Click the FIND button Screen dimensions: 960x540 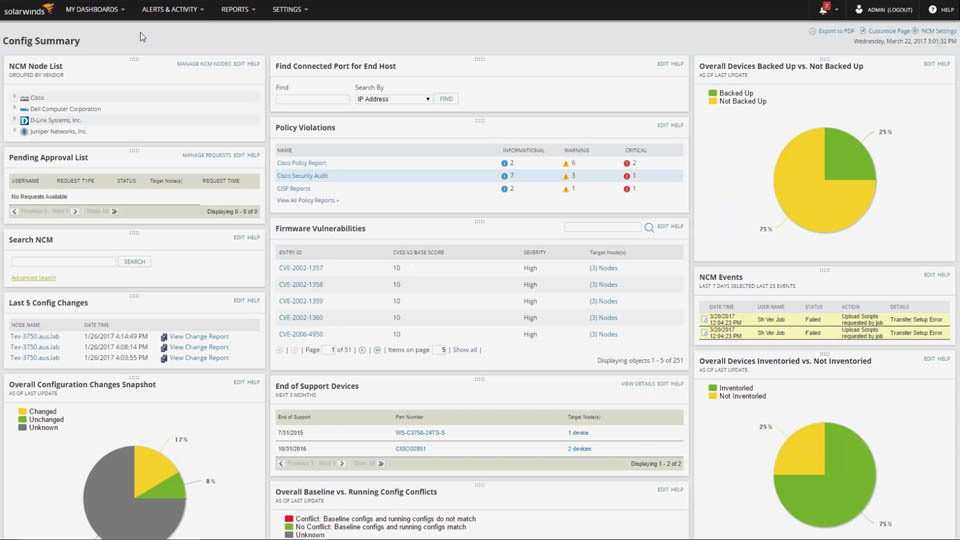coord(446,99)
